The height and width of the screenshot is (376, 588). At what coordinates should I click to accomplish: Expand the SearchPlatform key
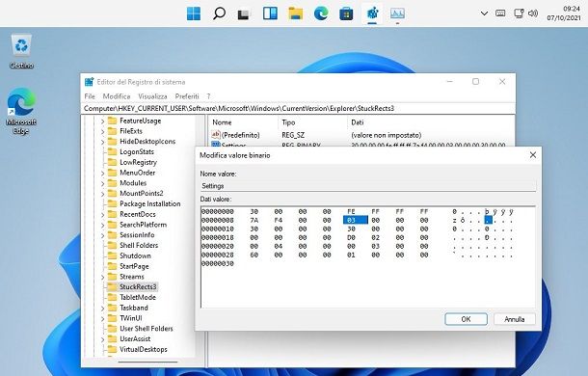[x=102, y=226]
